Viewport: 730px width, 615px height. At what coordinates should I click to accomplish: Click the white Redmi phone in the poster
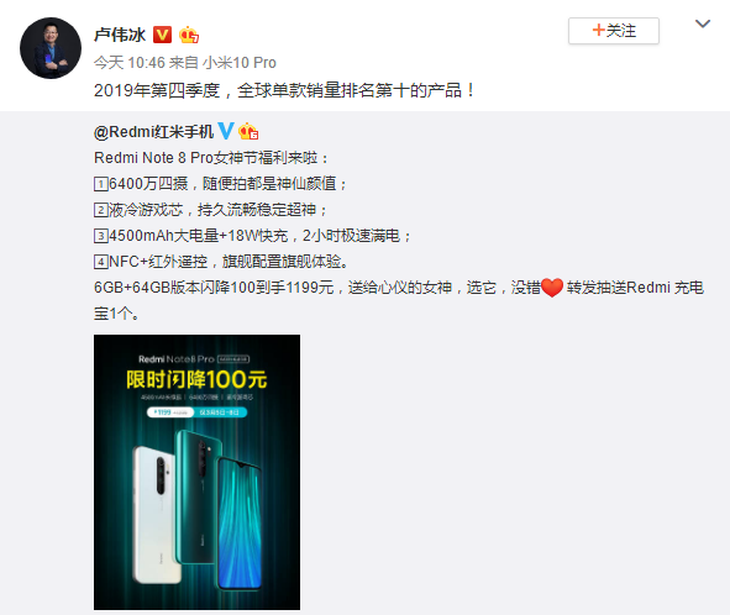point(155,514)
